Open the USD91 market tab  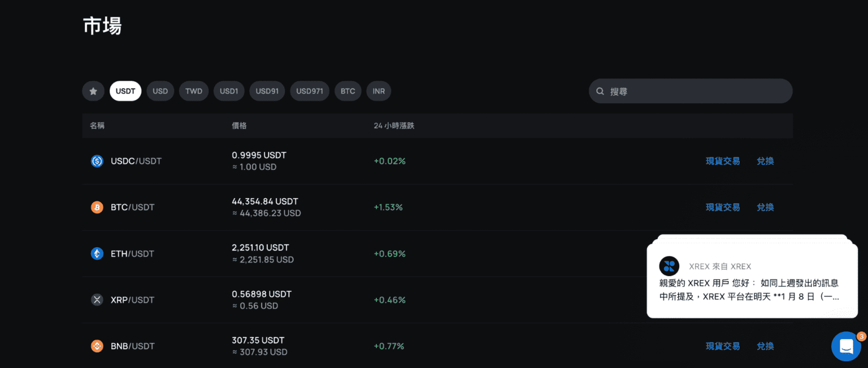tap(267, 91)
